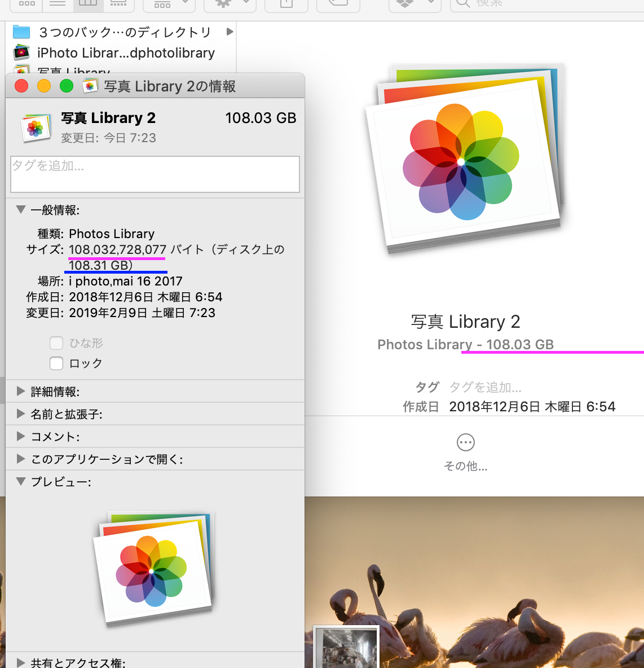This screenshot has width=644, height=668.
Task: Expand the 3つのバック…のディレクトリ folder arrow
Action: pos(230,32)
